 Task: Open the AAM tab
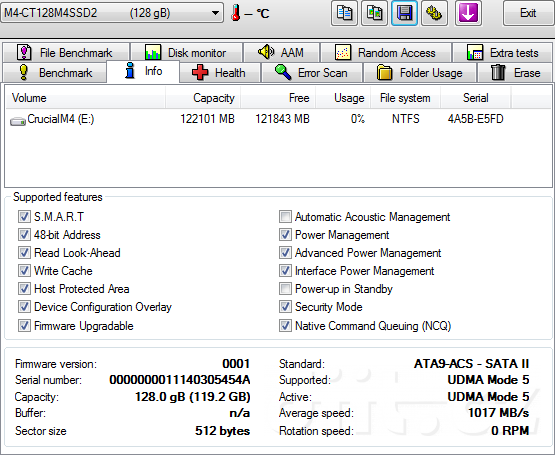click(x=281, y=52)
